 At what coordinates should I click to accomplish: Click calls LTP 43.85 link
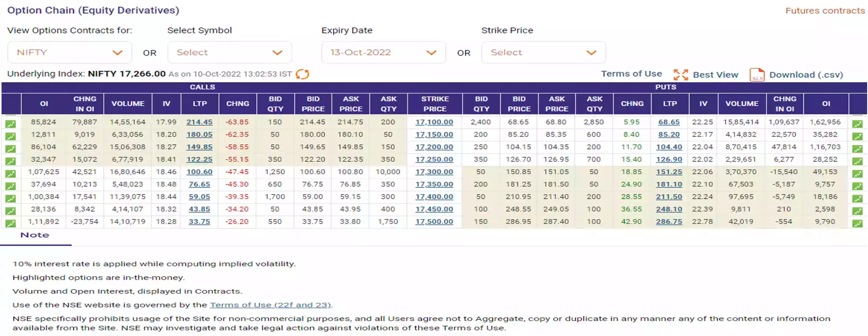[x=199, y=209]
